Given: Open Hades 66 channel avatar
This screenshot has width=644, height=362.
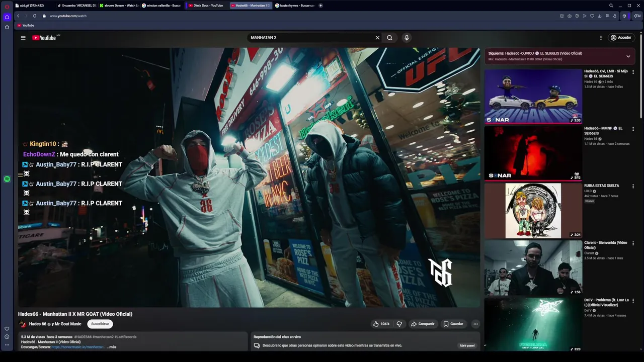Looking at the screenshot, I should coord(23,324).
